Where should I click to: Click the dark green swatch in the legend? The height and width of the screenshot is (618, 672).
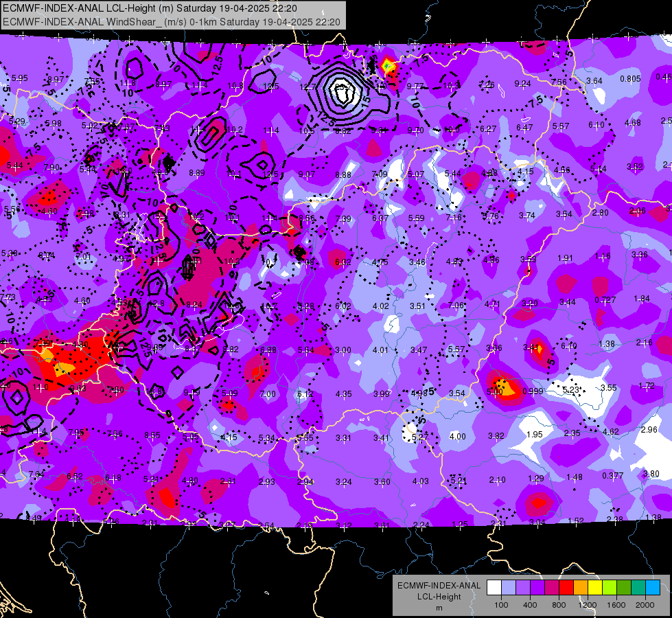(x=624, y=588)
